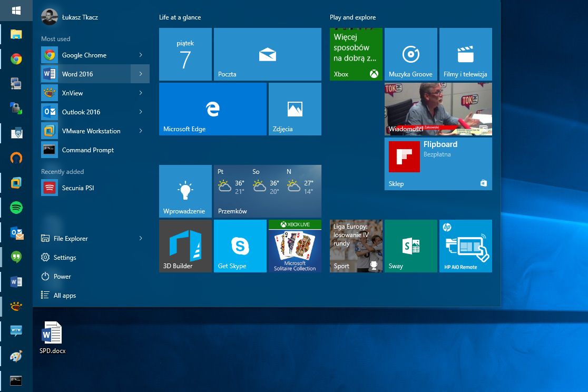Open the Poczta mail tile
Viewport: 588px width, 392px height.
point(267,54)
